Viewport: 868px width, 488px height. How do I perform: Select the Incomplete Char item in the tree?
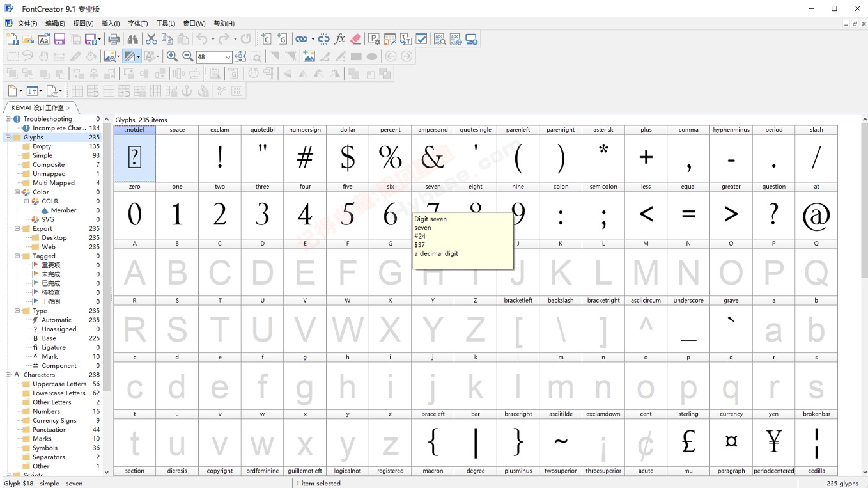pyautogui.click(x=61, y=127)
